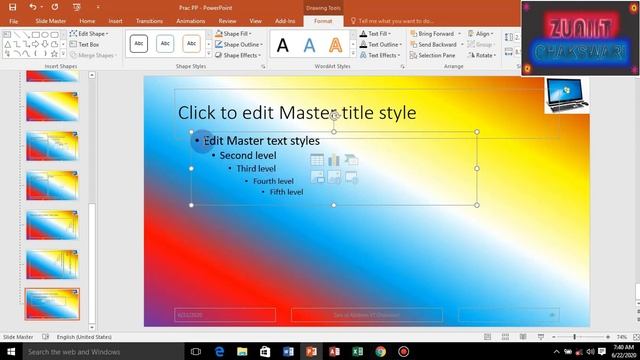Open the Edit Shape menu
This screenshot has width=640, height=360.
89,33
